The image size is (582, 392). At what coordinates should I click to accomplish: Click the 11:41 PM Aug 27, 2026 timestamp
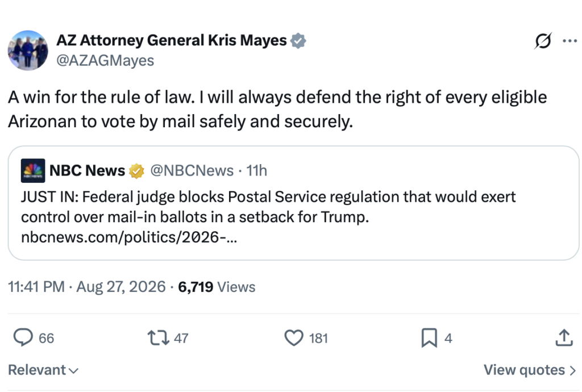coord(87,287)
